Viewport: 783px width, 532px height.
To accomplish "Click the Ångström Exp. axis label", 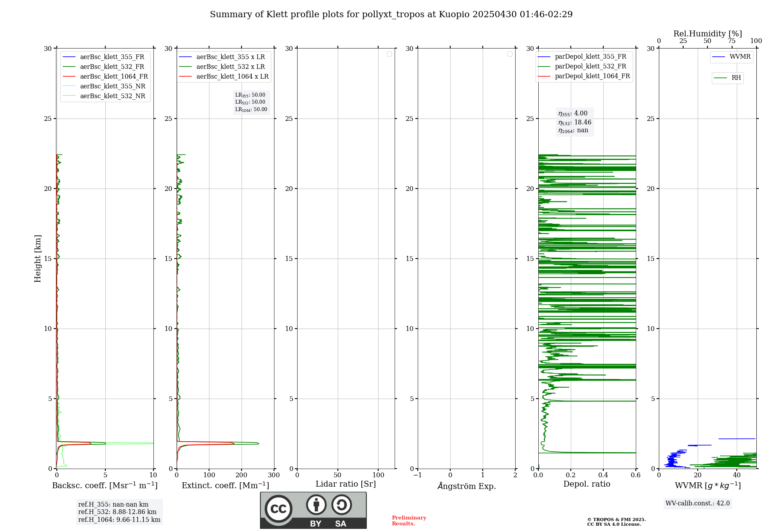I will coord(467,486).
